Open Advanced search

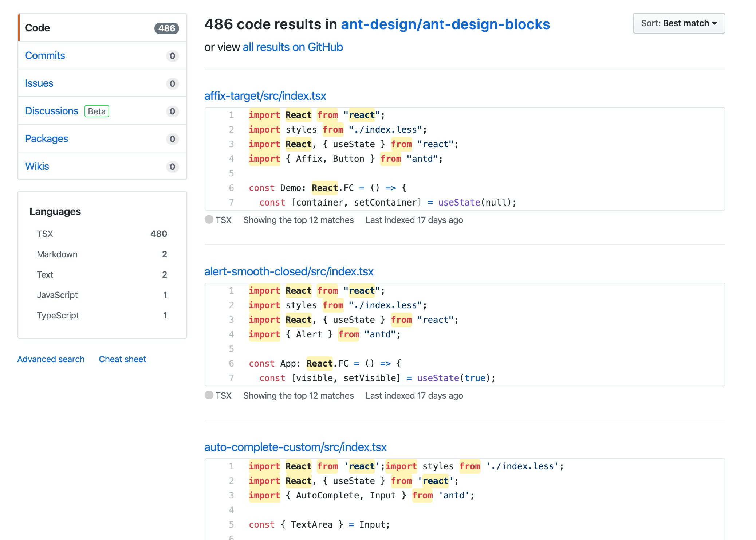point(51,359)
